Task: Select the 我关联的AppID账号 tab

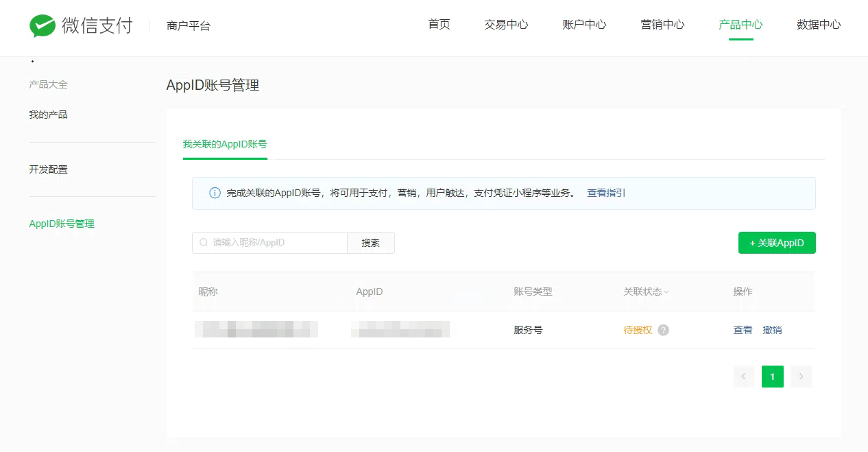Action: [x=225, y=145]
